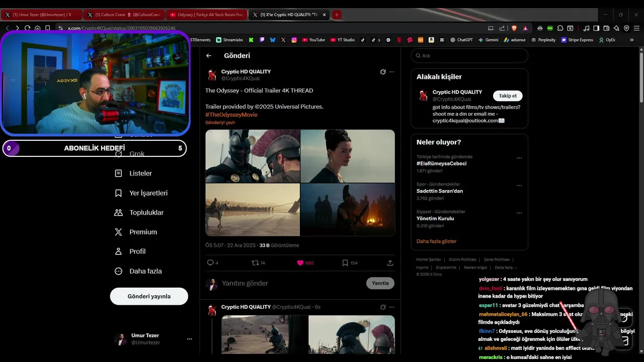Open the woman portrait trailer image

(348, 156)
